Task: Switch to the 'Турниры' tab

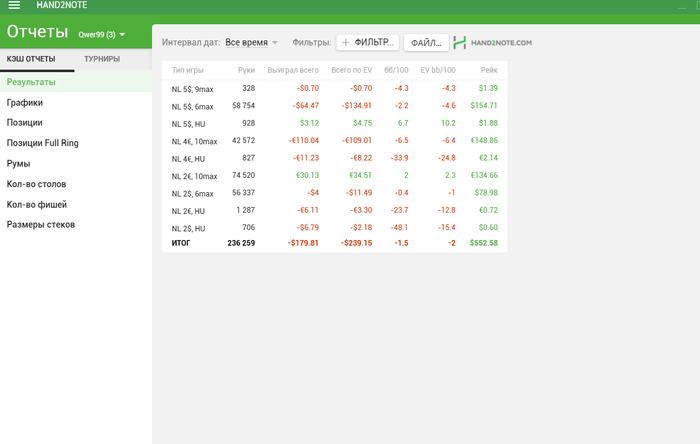Action: (102, 59)
